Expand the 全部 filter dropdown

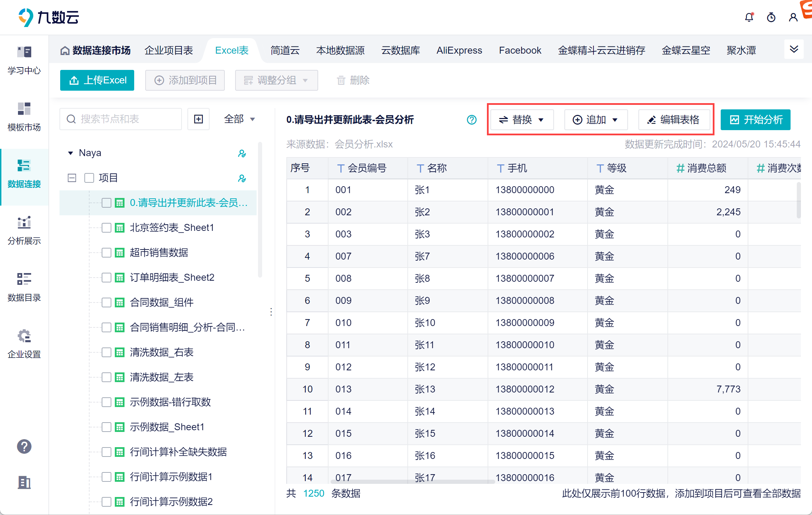tap(239, 119)
